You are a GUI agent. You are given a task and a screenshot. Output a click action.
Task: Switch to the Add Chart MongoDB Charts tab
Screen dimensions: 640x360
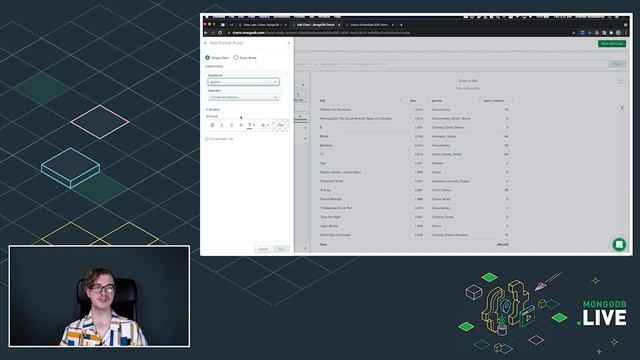316,25
